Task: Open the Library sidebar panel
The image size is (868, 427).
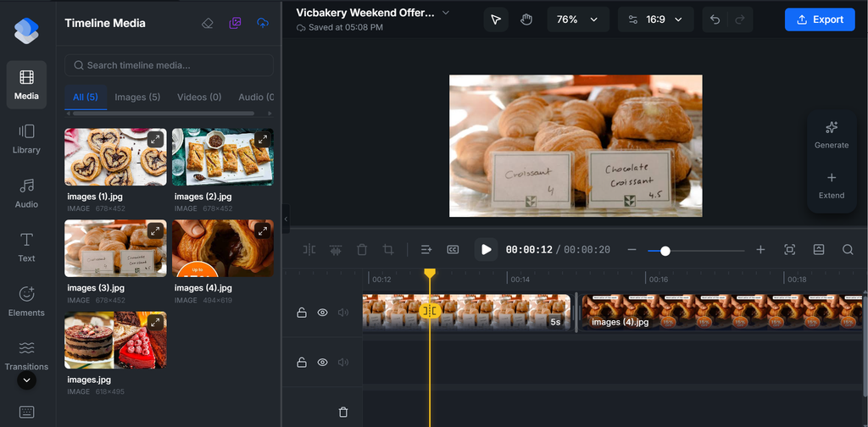Action: pyautogui.click(x=26, y=139)
